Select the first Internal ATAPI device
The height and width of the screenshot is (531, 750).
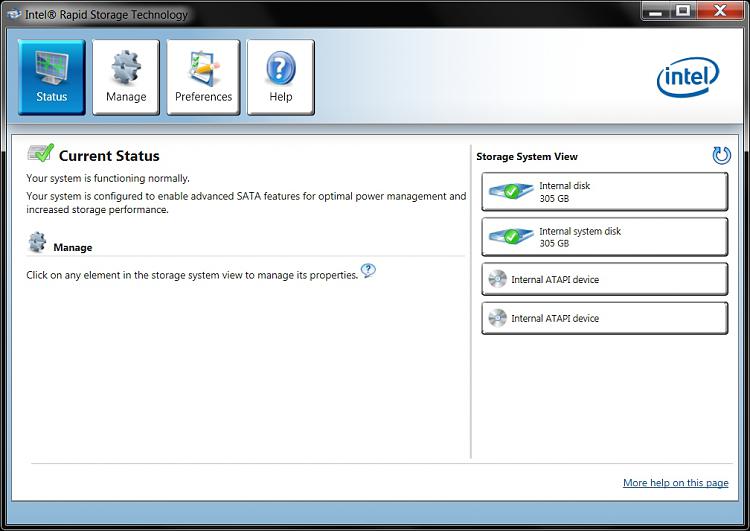point(605,279)
